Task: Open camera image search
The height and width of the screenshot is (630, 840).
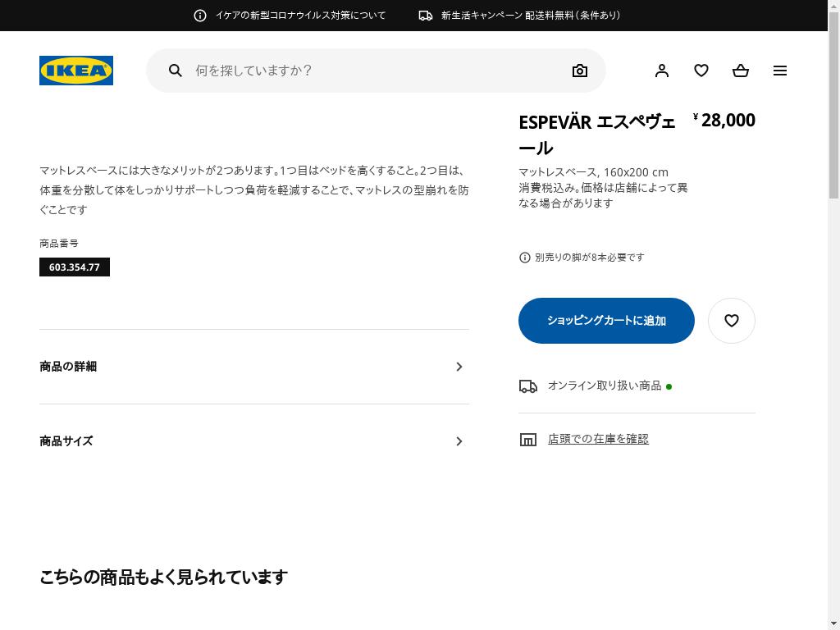Action: tap(580, 71)
